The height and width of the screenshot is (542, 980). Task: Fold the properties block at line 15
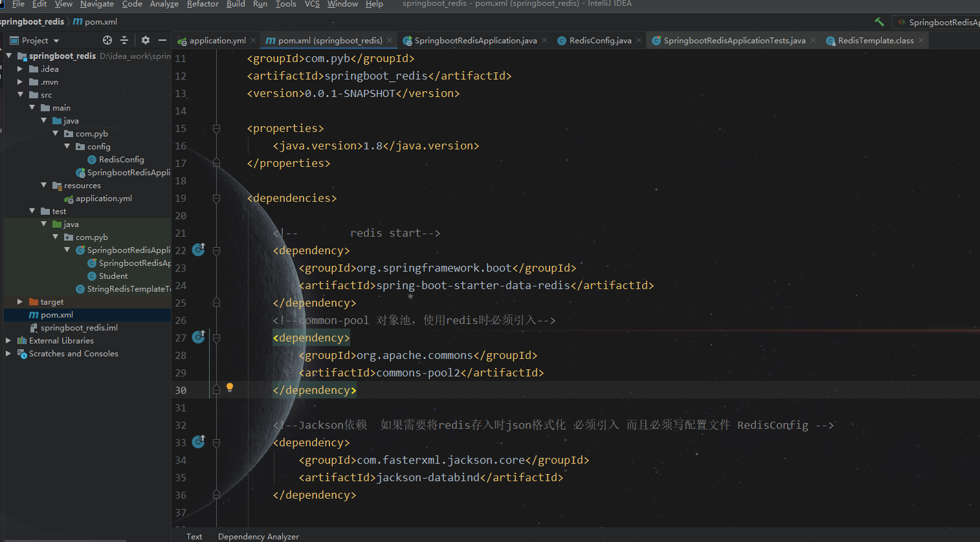click(217, 128)
